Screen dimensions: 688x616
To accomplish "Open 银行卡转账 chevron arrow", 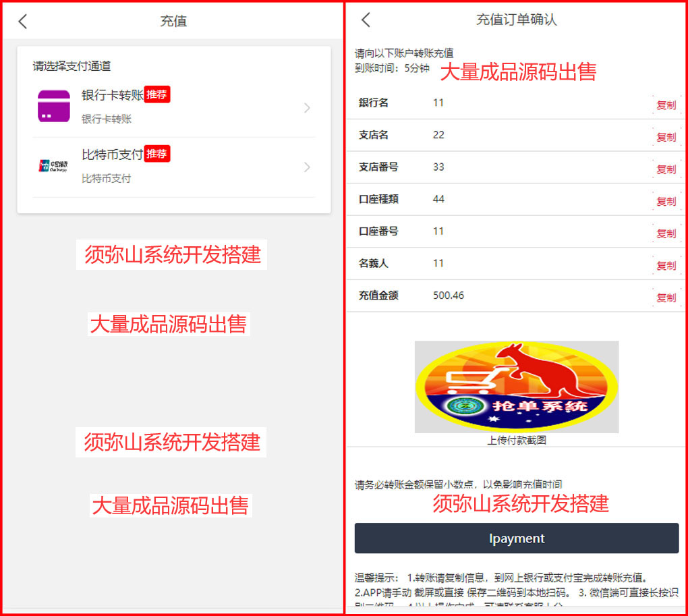I will click(x=307, y=108).
